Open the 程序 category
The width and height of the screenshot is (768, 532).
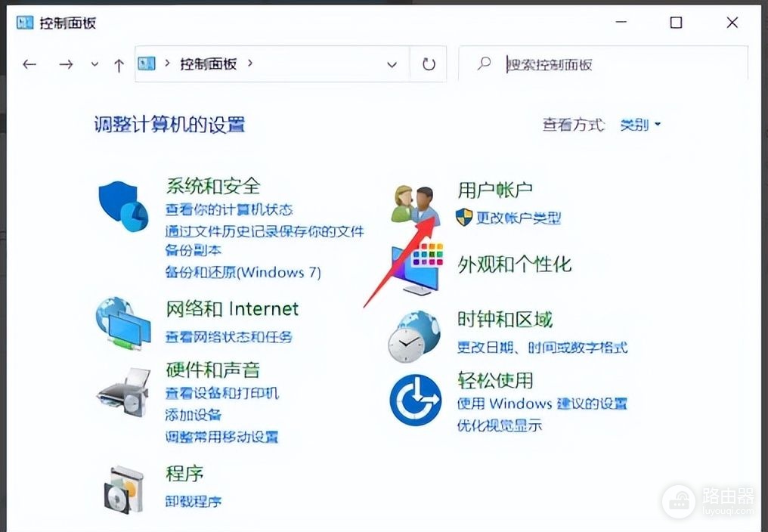pyautogui.click(x=184, y=474)
